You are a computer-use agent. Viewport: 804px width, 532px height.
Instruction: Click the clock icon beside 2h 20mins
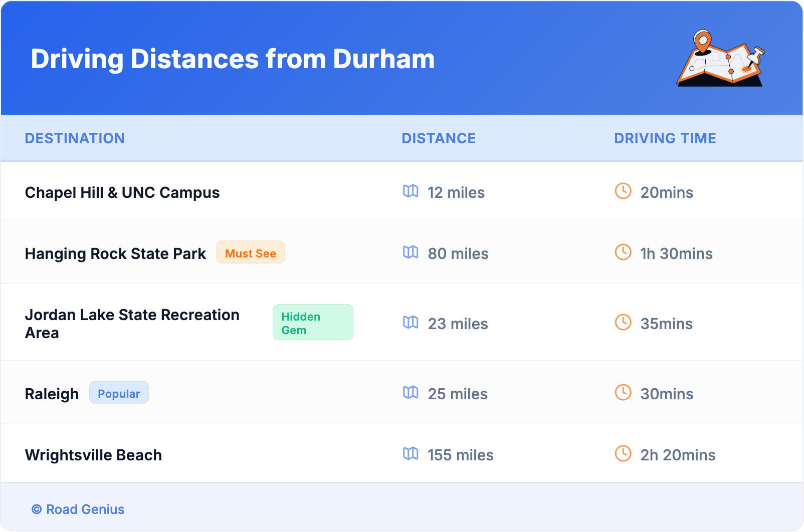pos(623,453)
